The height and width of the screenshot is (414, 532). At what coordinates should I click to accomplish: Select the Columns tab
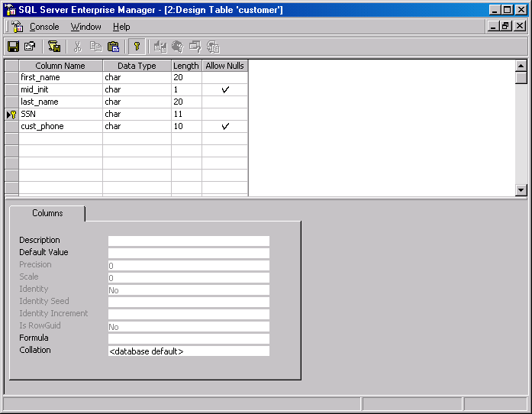click(47, 213)
